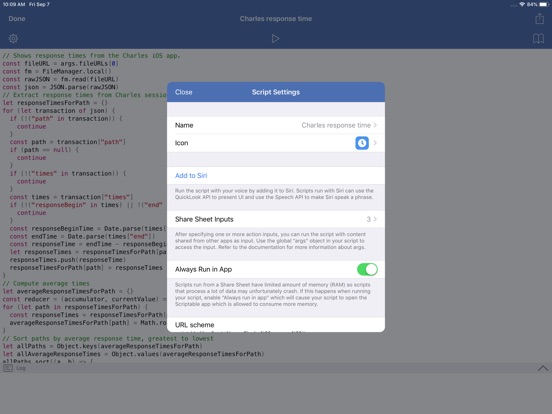Screen dimensions: 552x414
Task: Click the battery indicator in status bar
Action: click(544, 4)
